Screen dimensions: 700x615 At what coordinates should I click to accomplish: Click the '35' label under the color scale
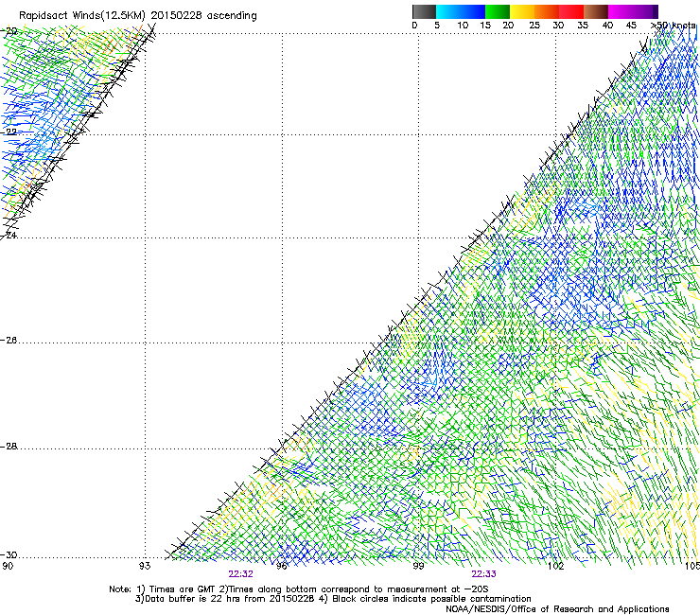(583, 26)
